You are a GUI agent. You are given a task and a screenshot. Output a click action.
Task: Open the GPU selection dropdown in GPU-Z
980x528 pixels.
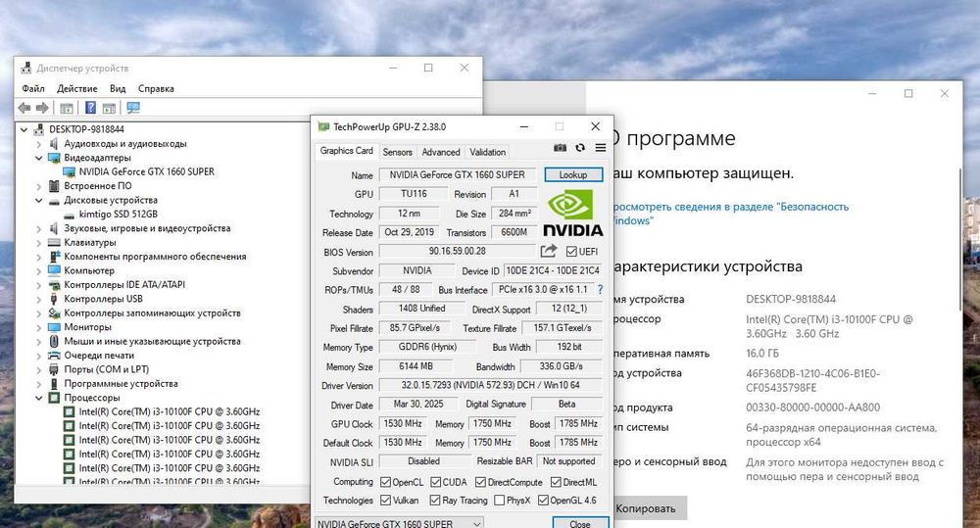click(398, 524)
